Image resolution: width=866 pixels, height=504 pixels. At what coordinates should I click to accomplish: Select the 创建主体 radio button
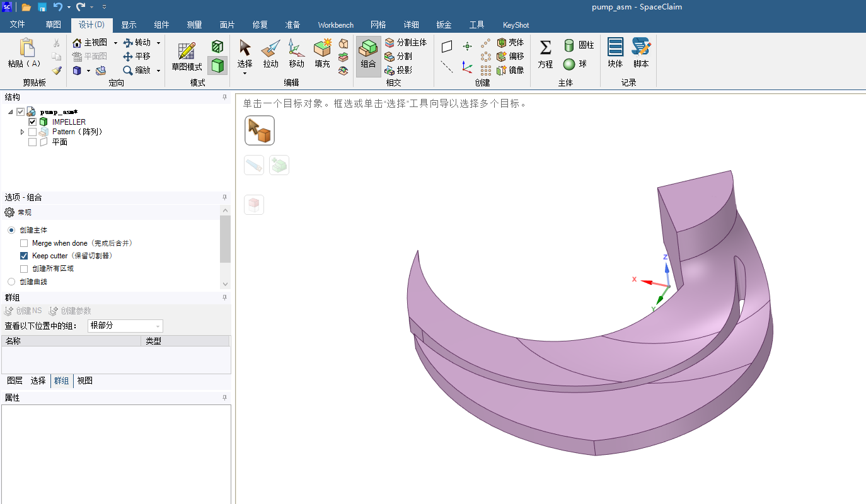point(11,231)
